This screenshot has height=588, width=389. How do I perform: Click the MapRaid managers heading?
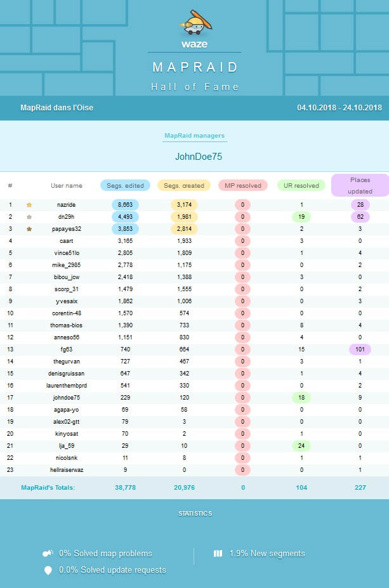pyautogui.click(x=194, y=136)
